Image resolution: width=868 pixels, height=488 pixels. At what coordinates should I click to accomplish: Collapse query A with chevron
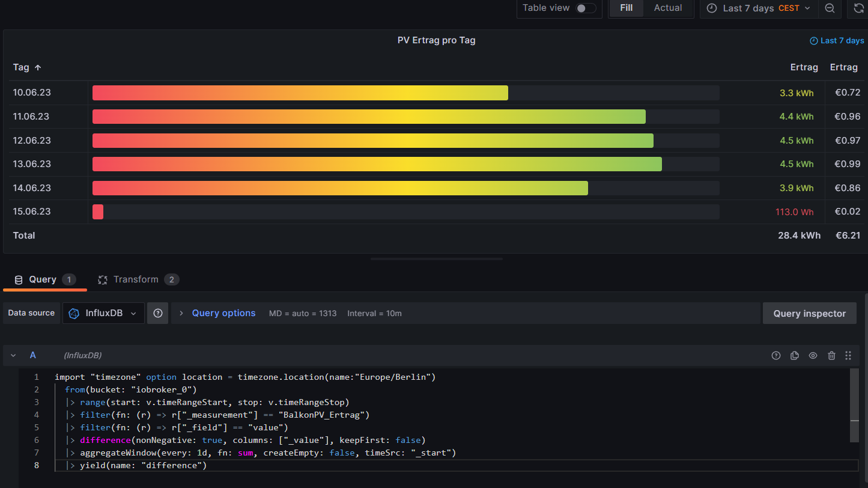tap(13, 355)
